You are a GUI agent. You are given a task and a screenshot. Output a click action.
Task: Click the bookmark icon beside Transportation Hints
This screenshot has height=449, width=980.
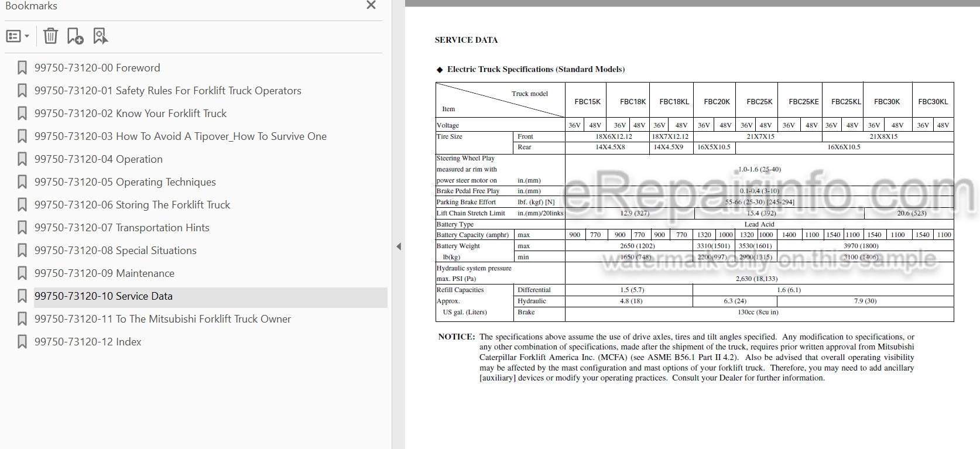coord(22,228)
